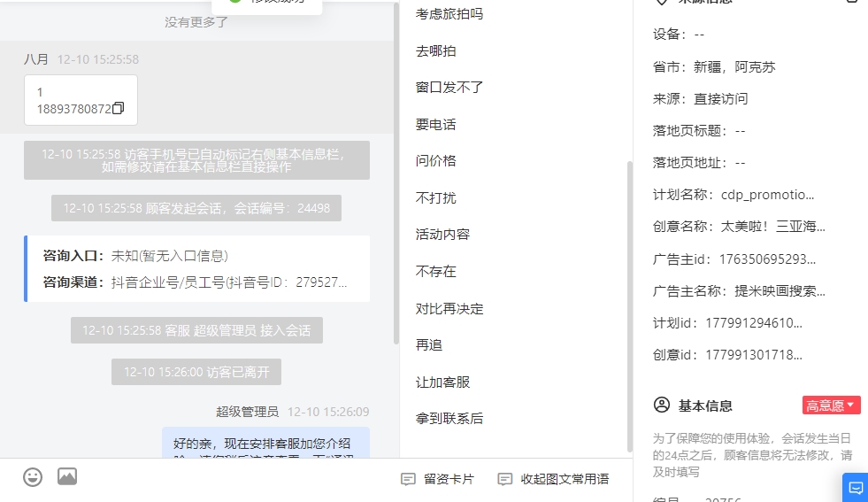Image resolution: width=868 pixels, height=502 pixels.
Task: Click the 广告主id value
Action: pos(767,259)
